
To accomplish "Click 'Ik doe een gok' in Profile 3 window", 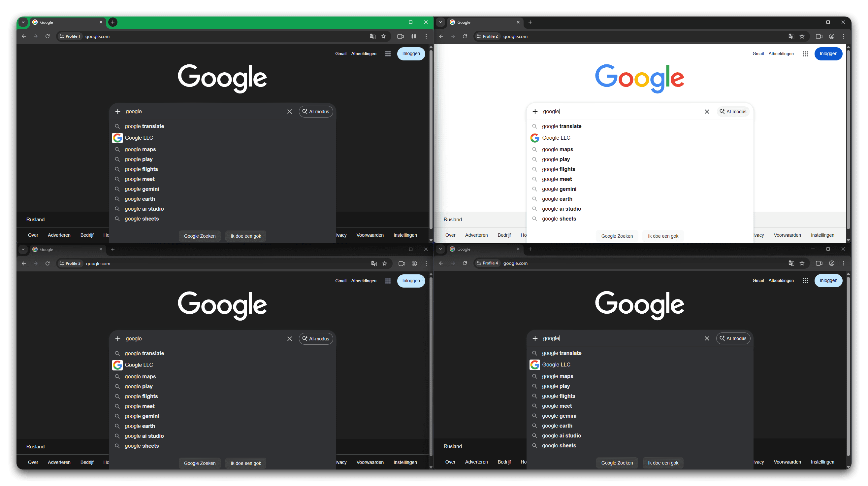I will coord(246,463).
